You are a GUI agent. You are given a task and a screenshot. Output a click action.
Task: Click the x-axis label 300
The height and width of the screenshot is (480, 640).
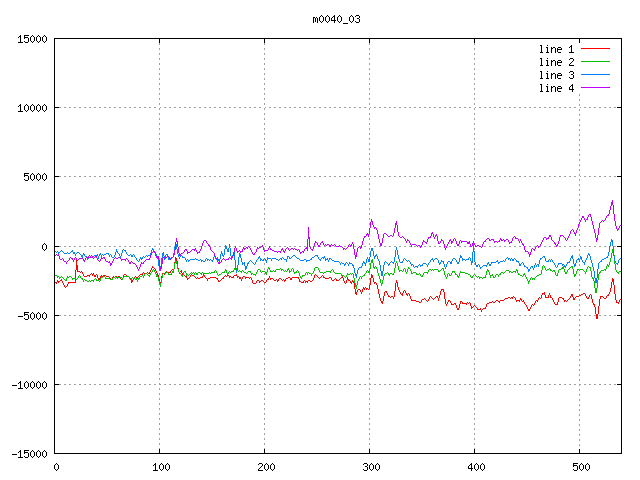[x=371, y=467]
